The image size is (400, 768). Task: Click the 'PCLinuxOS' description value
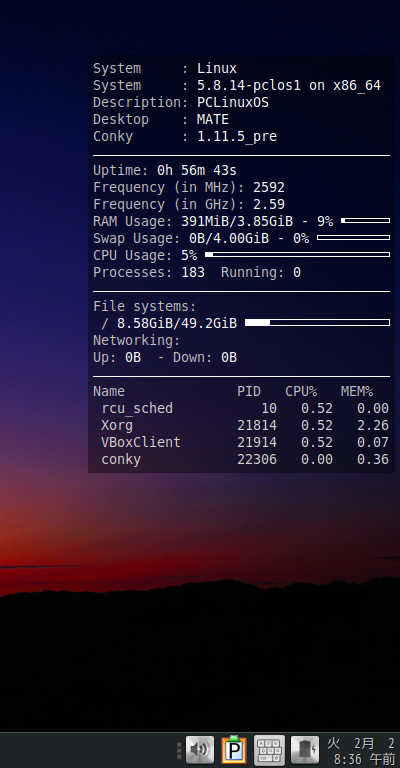[x=233, y=102]
